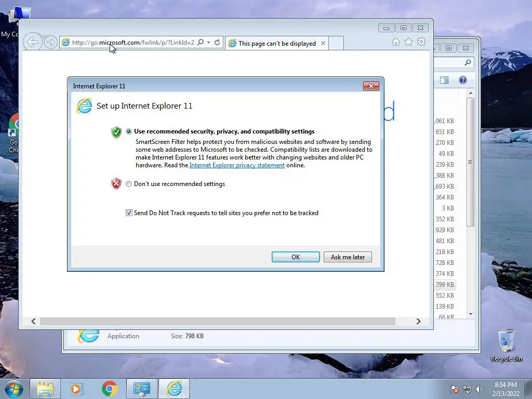Maximize the Internet Explorer window
This screenshot has width=532, height=399.
coord(403,28)
